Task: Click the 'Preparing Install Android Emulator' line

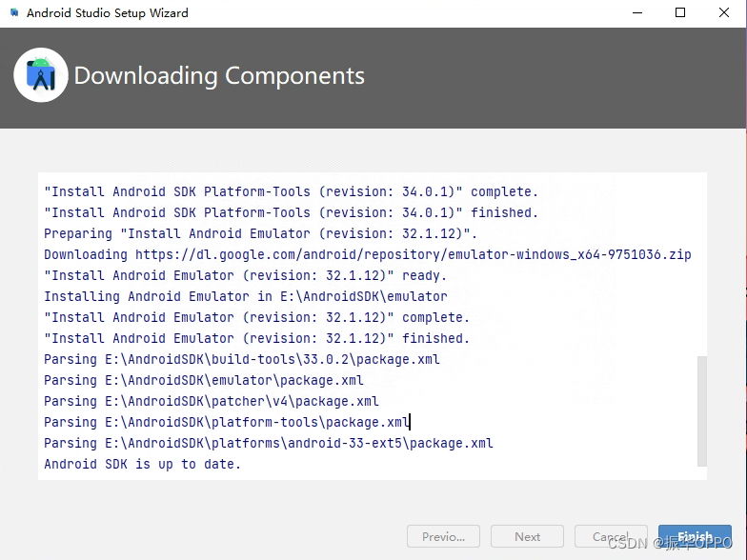Action: [261, 233]
